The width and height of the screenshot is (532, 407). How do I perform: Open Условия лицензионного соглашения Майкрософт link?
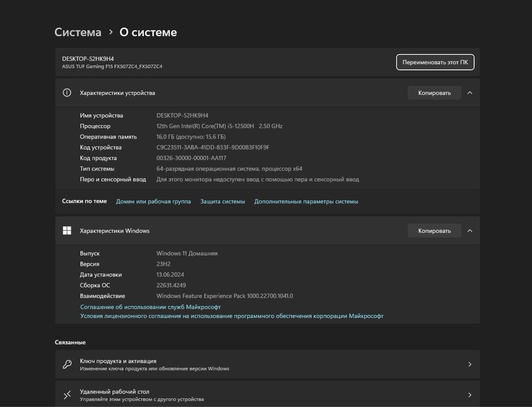click(232, 316)
